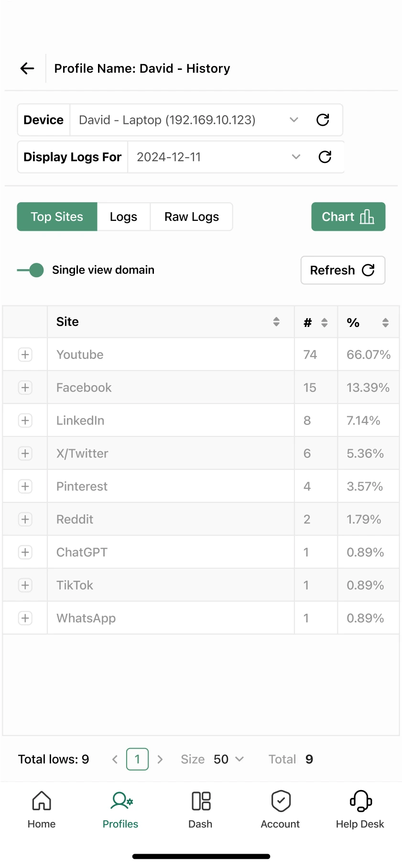Click the Refresh button
Viewport: 402px width, 868px height.
[x=343, y=270]
